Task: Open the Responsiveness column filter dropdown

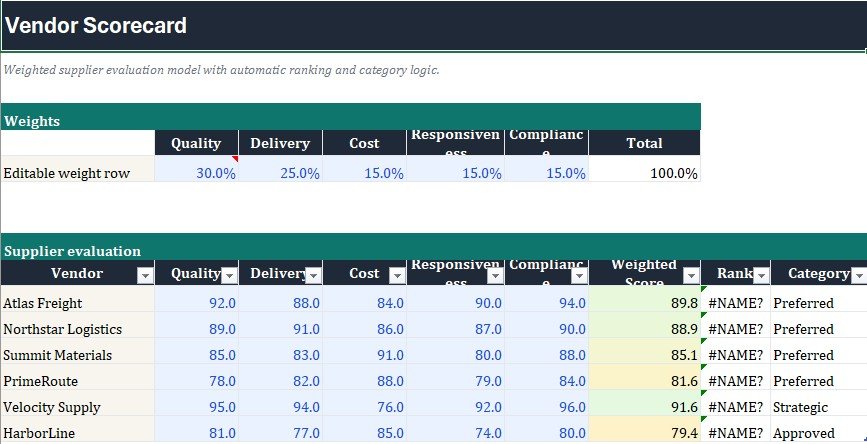Action: (x=495, y=275)
